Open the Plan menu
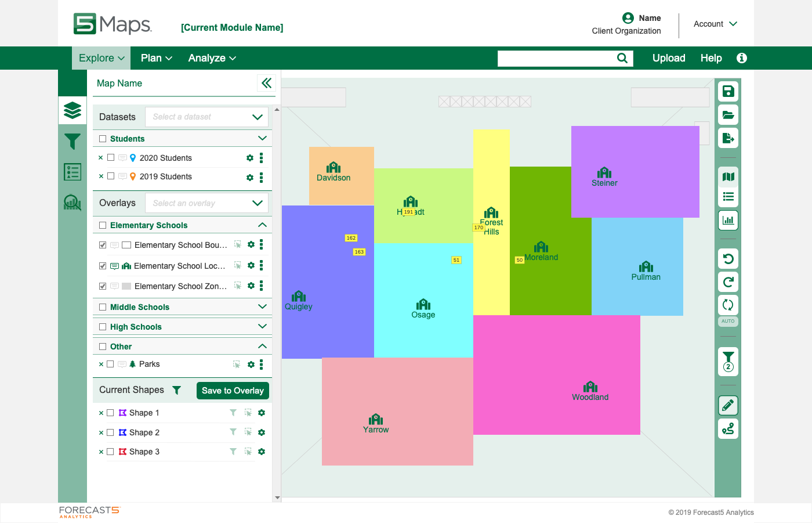Viewport: 812px width, 523px height. click(156, 58)
